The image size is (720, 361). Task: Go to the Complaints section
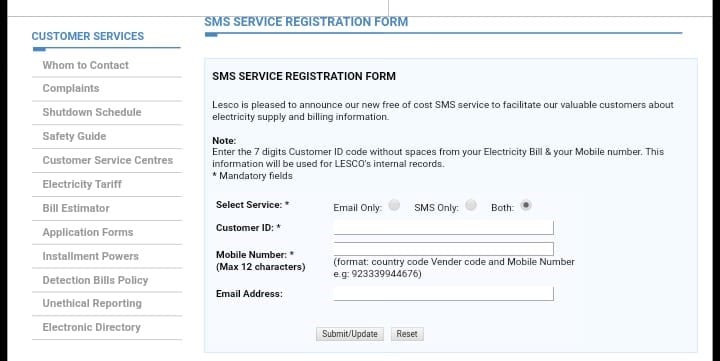pyautogui.click(x=71, y=88)
